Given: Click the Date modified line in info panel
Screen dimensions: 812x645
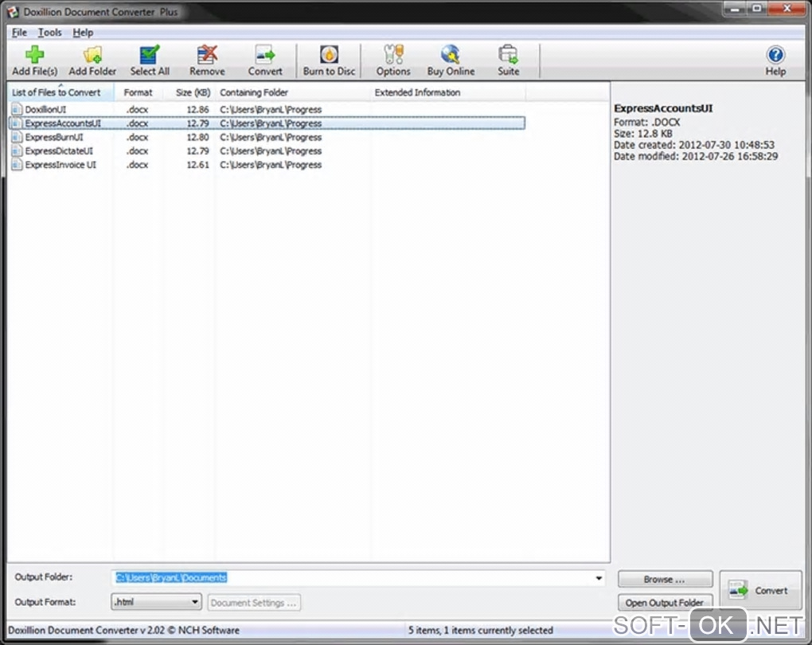Looking at the screenshot, I should (x=696, y=156).
